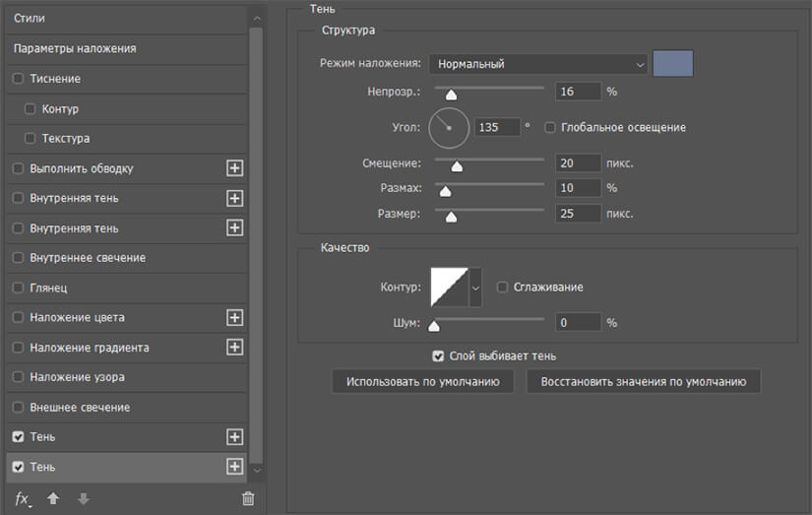Click the Смещение field showing 20
Image resolution: width=812 pixels, height=515 pixels.
(x=578, y=163)
